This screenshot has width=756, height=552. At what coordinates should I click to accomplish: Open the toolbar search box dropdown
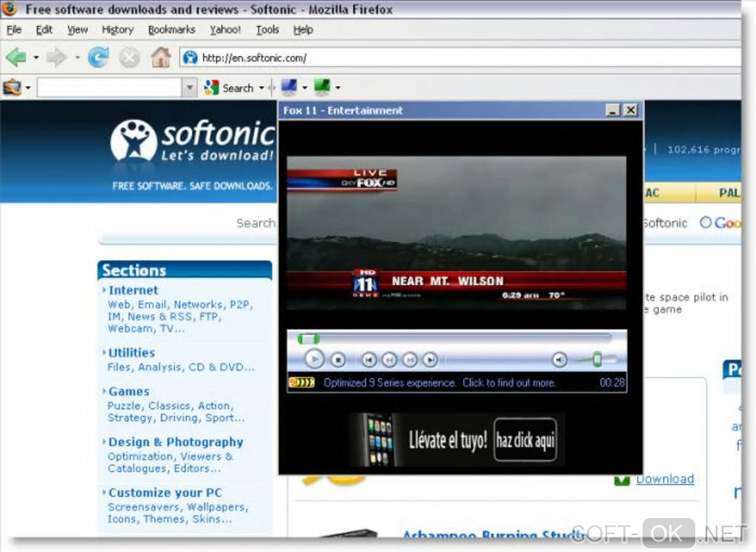click(x=190, y=87)
